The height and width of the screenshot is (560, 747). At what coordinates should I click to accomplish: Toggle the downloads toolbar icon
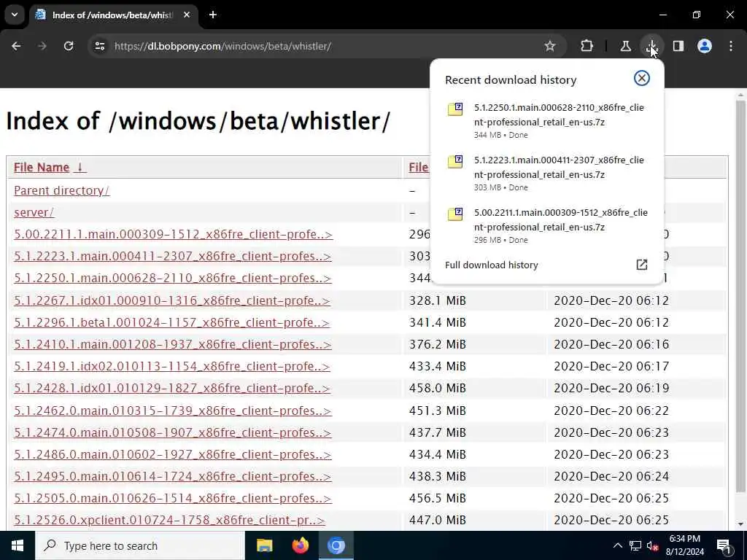651,46
